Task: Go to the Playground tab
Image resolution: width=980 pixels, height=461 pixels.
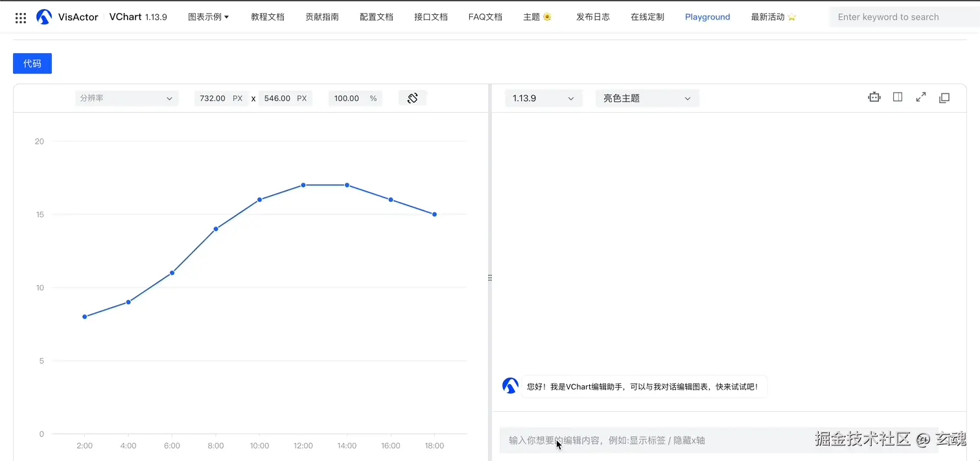Action: coord(707,17)
